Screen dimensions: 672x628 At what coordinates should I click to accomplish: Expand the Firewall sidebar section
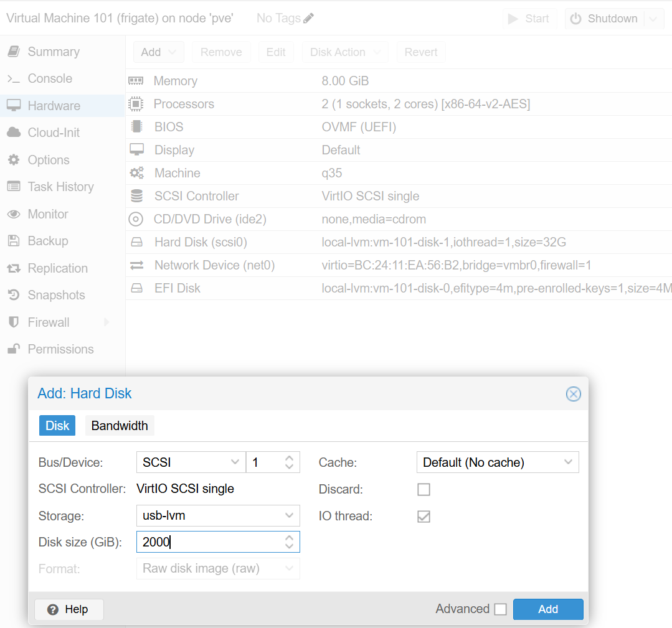106,322
